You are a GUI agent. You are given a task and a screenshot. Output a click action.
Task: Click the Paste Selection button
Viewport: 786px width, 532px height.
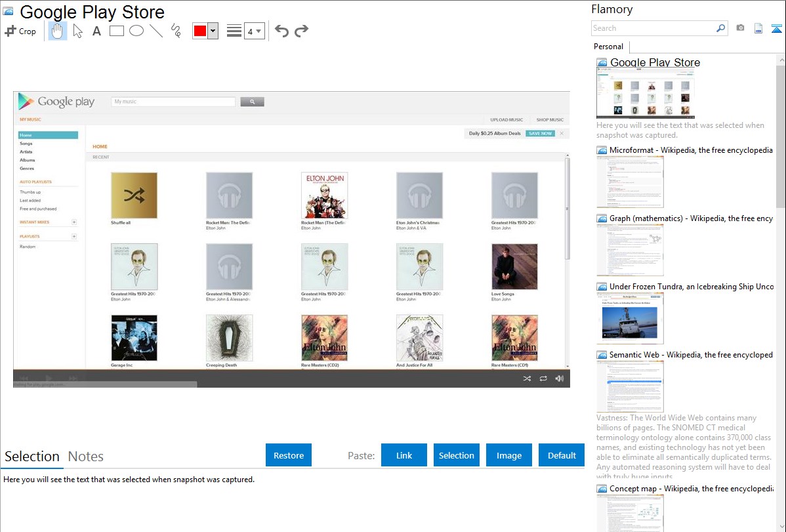tap(456, 455)
